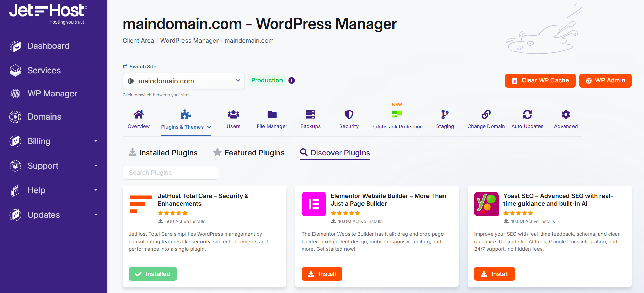644x293 pixels.
Task: Click the Support sidebar icon
Action: coord(15,166)
